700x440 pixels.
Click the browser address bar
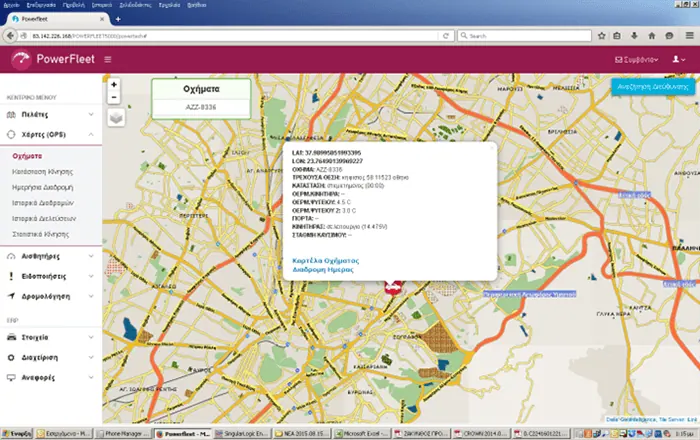[x=232, y=36]
